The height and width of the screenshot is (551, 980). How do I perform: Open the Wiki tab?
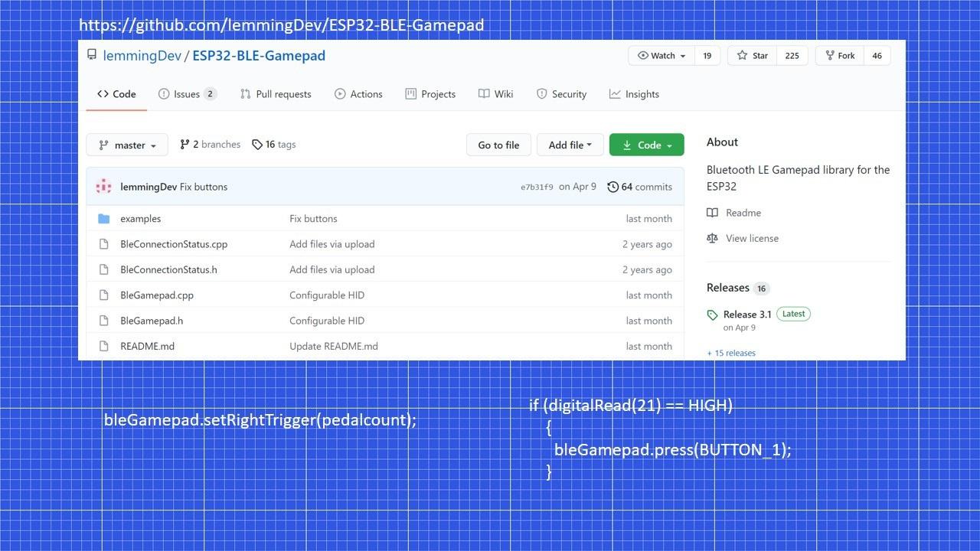pos(496,94)
